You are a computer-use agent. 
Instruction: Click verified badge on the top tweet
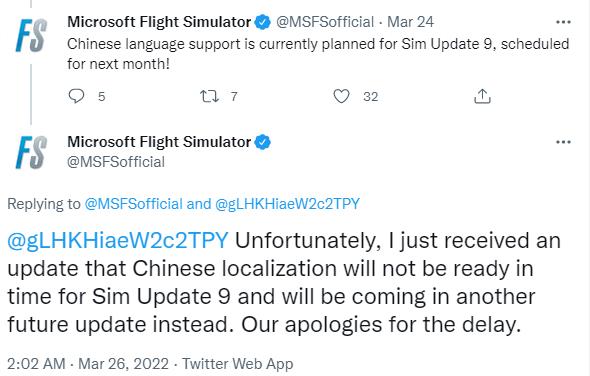(x=263, y=22)
